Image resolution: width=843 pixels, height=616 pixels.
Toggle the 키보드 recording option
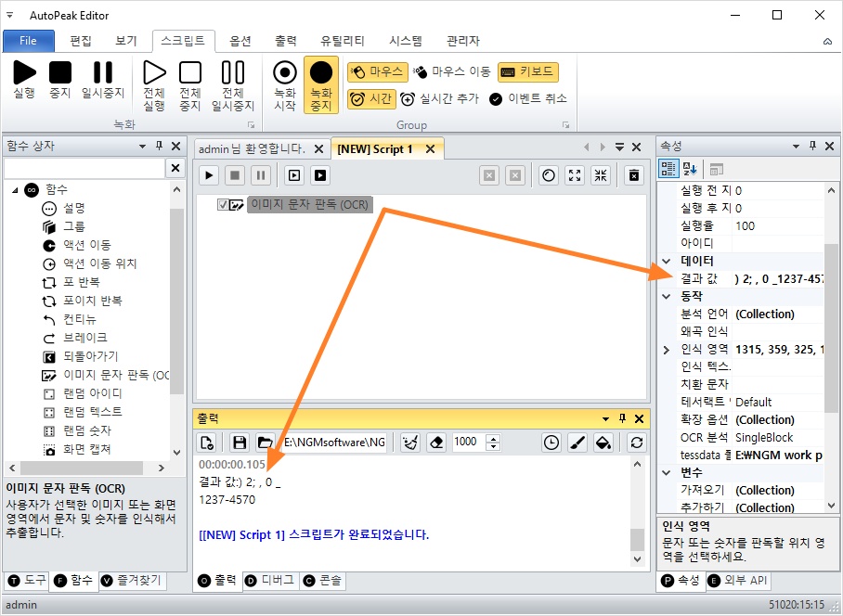point(528,71)
